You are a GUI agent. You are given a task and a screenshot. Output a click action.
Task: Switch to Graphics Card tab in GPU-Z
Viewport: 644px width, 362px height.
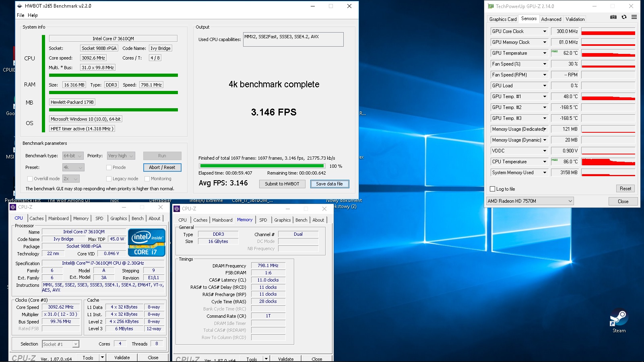(x=503, y=19)
